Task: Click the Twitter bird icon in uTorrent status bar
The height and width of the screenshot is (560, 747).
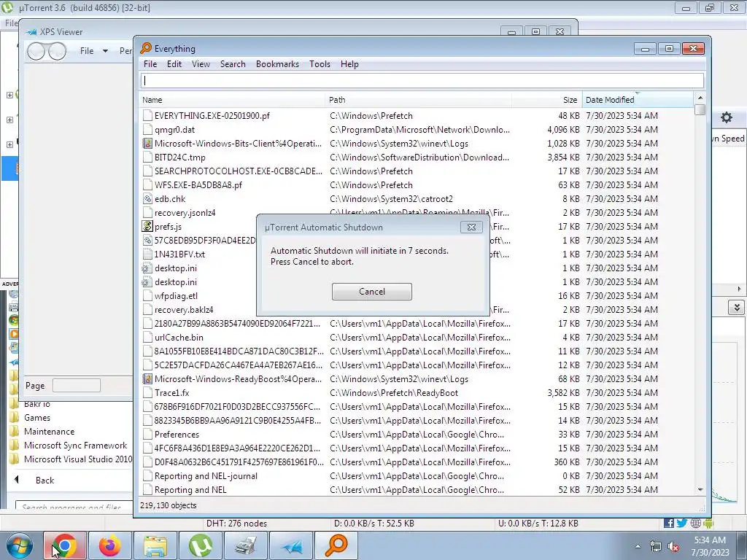Action: 682,524
